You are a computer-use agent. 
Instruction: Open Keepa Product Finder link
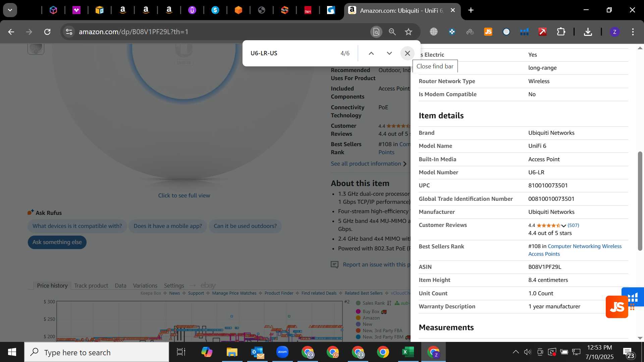(279, 293)
